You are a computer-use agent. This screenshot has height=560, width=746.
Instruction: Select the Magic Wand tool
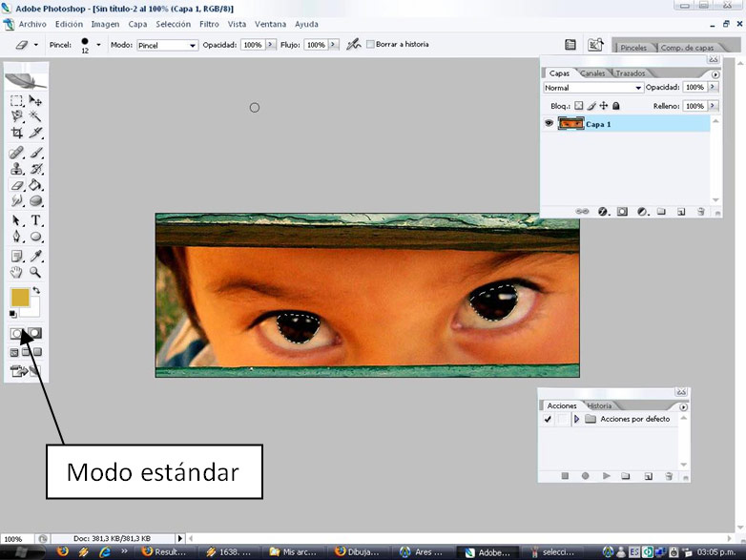[x=35, y=116]
